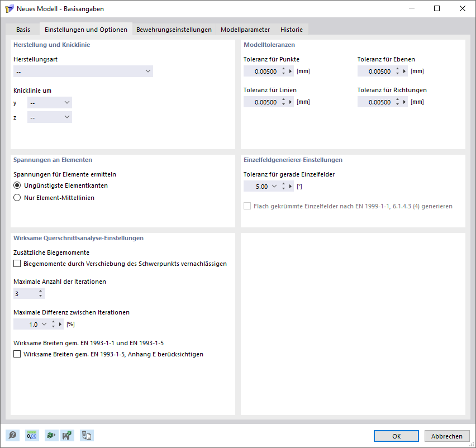This screenshot has height=448, width=476.
Task: Open units and decimal places settings
Action: point(32,436)
